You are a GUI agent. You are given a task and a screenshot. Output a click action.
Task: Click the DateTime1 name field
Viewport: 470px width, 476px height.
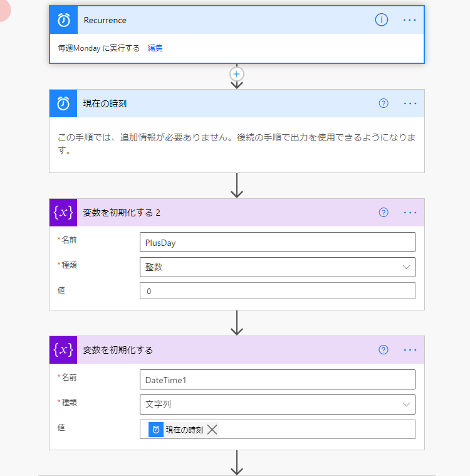coord(278,379)
